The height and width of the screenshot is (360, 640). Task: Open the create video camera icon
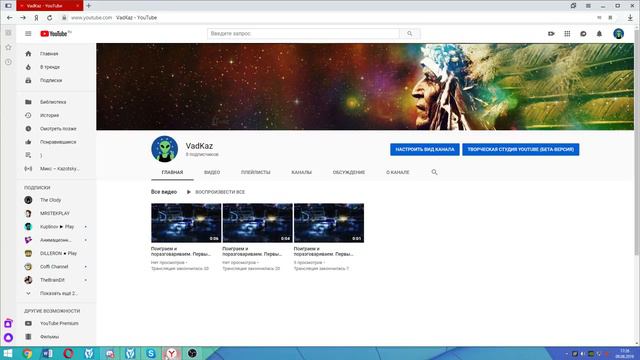coord(551,33)
